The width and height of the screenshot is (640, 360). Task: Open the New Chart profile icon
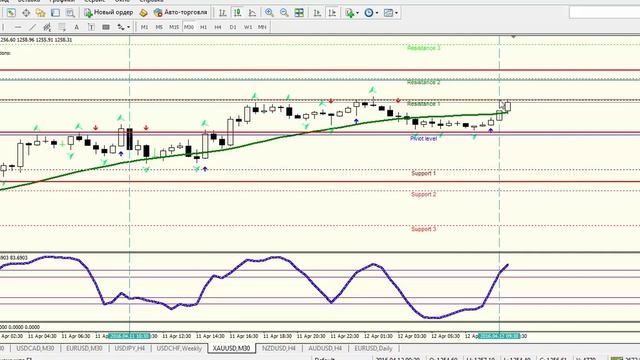point(11,13)
